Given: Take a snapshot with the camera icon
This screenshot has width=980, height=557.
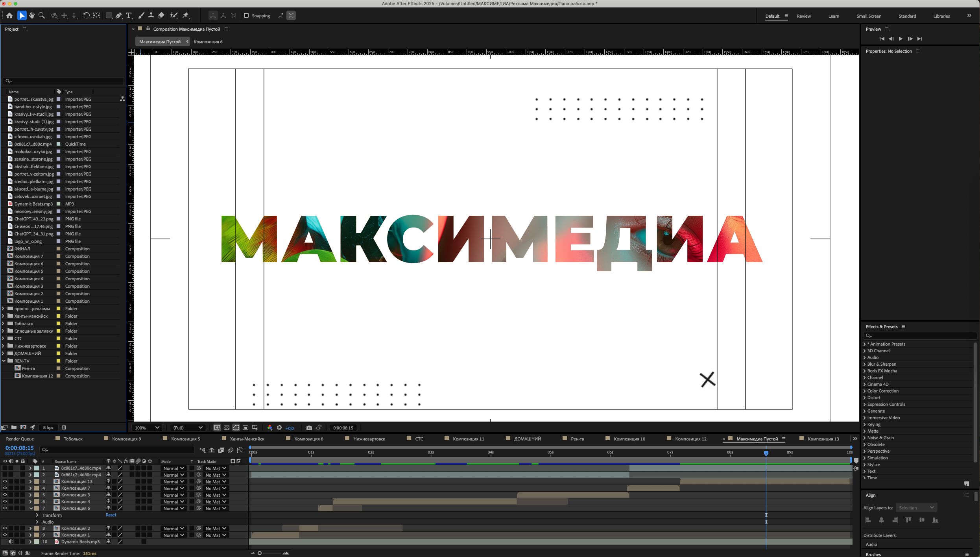Looking at the screenshot, I should (x=309, y=427).
